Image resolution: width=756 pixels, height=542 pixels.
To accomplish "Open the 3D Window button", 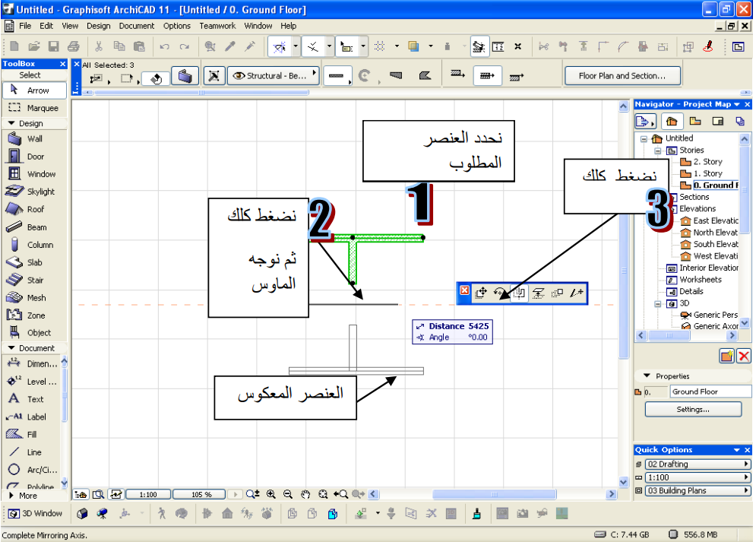I will click(x=36, y=514).
